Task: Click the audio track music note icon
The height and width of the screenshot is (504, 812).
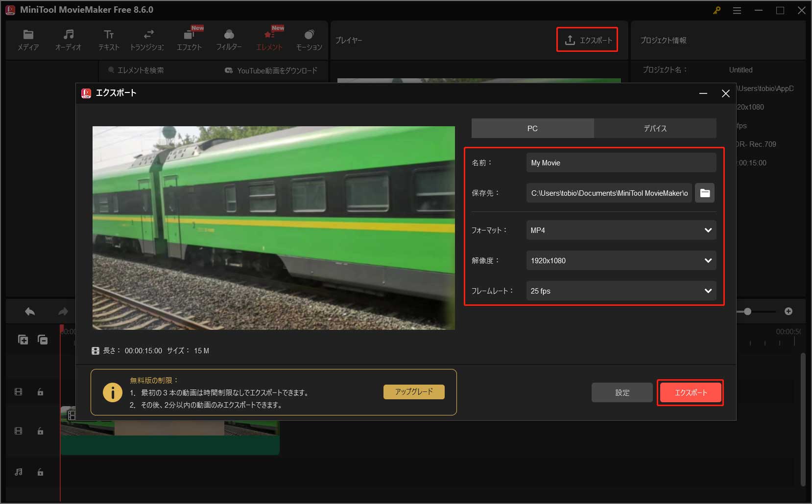Action: (19, 472)
